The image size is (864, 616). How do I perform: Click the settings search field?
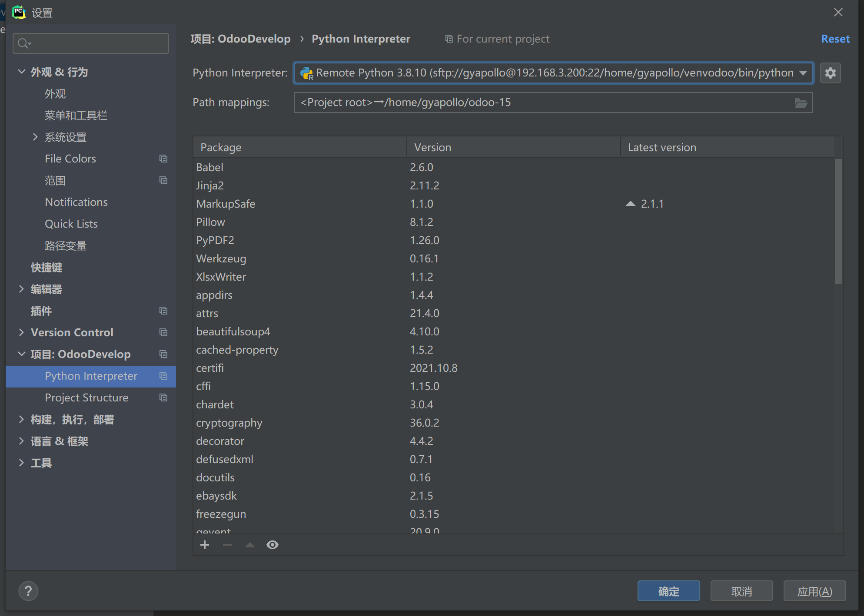pos(91,43)
